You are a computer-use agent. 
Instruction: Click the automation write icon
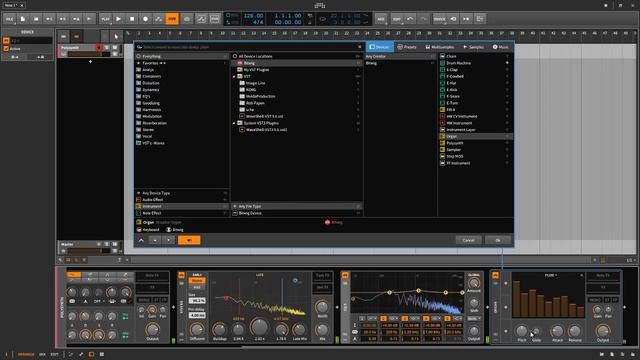coord(159,19)
